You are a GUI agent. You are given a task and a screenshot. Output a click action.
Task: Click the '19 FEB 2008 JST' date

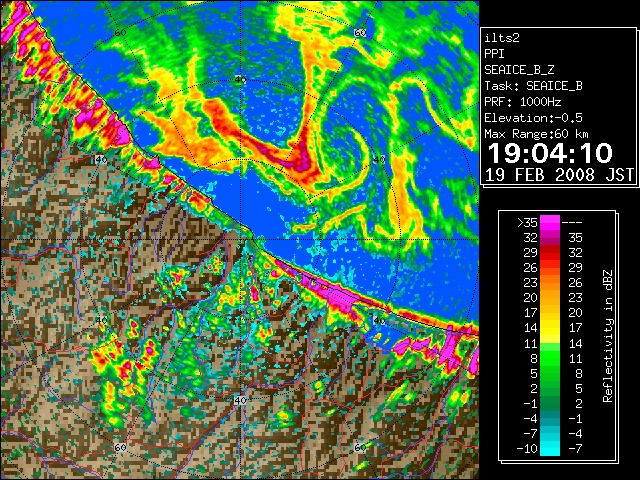(x=559, y=175)
